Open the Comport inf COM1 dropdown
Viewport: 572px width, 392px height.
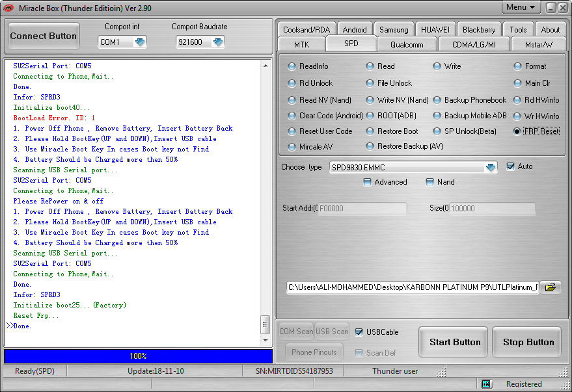tap(140, 42)
